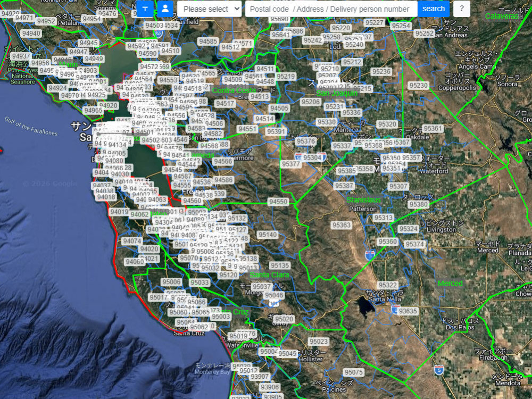This screenshot has height=399, width=532.
Task: Click the green Stanislaus county label
Action: click(x=364, y=200)
